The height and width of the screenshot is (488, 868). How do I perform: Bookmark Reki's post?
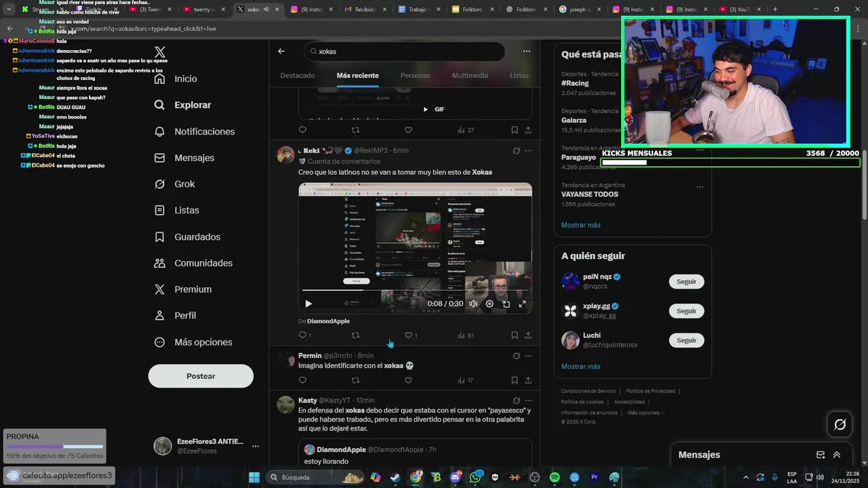pos(515,335)
